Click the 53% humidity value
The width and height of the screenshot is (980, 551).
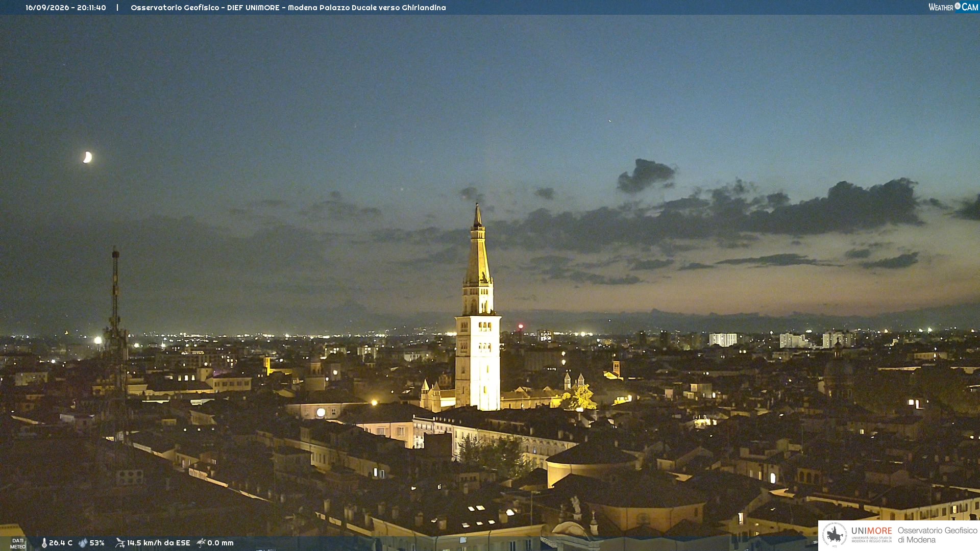[x=97, y=543]
